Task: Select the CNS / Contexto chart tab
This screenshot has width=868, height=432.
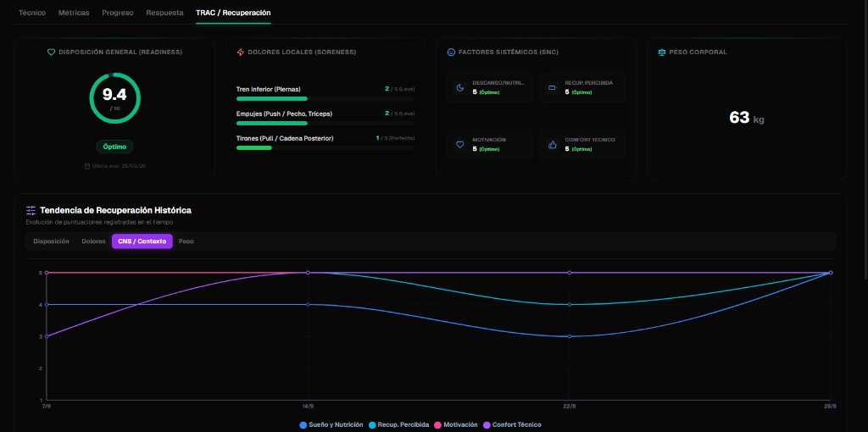Action: coord(142,241)
